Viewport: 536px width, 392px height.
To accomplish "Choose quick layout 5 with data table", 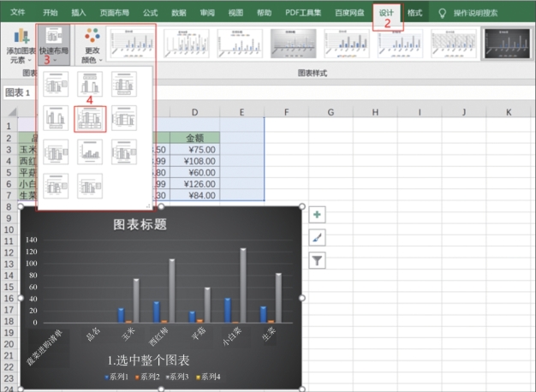I will [90, 119].
